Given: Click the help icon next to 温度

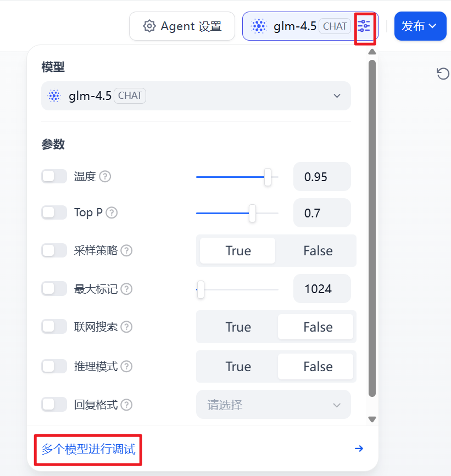Looking at the screenshot, I should [x=105, y=176].
